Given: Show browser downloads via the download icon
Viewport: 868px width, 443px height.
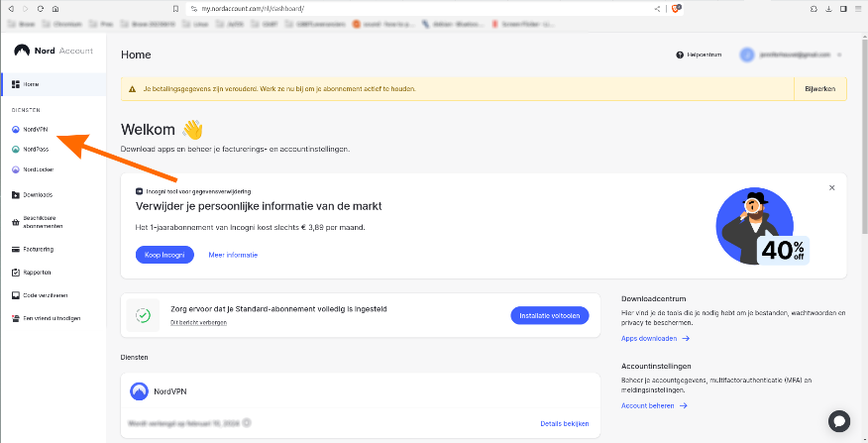Looking at the screenshot, I should click(x=828, y=9).
